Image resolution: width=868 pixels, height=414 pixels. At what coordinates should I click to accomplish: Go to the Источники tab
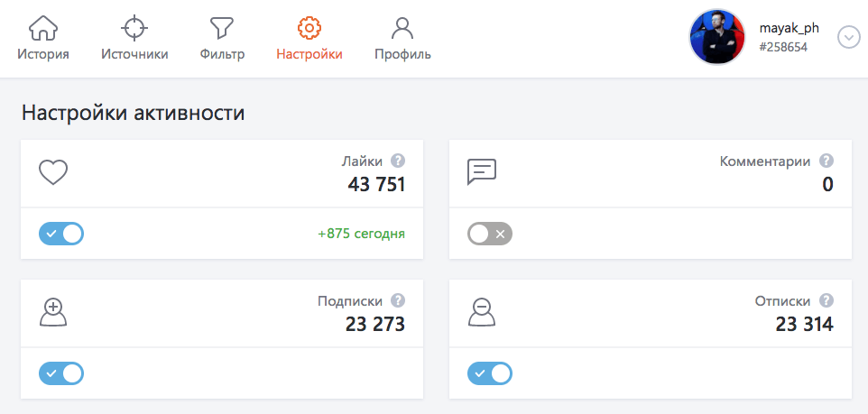tap(134, 39)
